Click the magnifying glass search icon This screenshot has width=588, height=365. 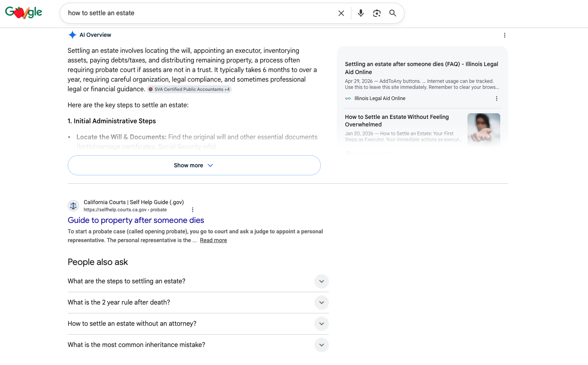coord(393,13)
